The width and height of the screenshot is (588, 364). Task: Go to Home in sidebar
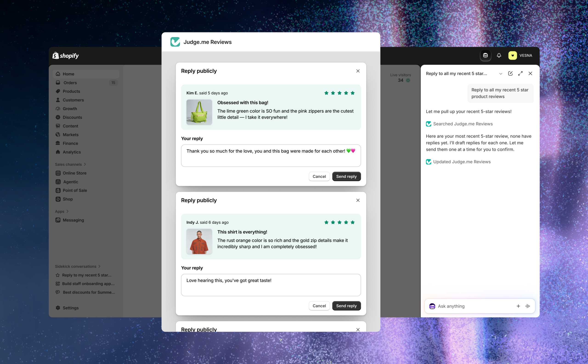pos(86,74)
